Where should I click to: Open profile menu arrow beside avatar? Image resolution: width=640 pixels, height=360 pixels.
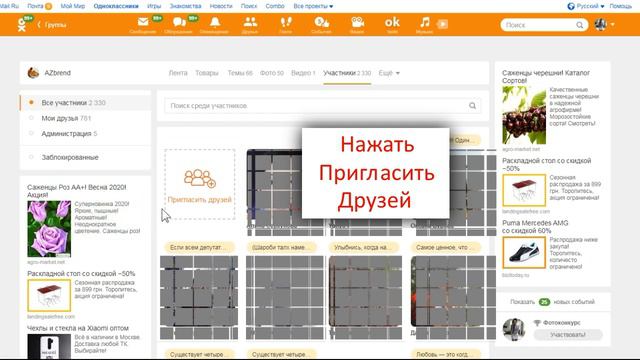(x=613, y=25)
